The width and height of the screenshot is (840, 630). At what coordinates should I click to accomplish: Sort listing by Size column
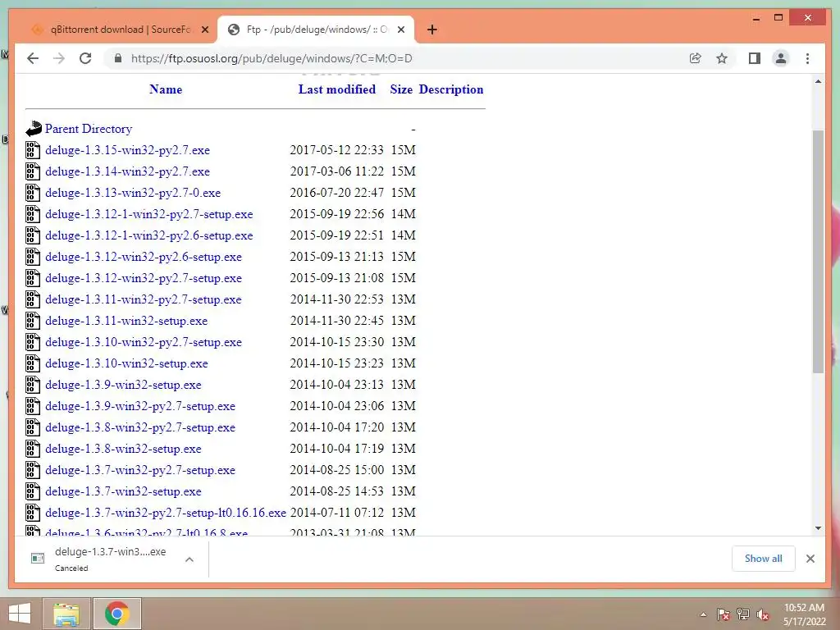[401, 89]
